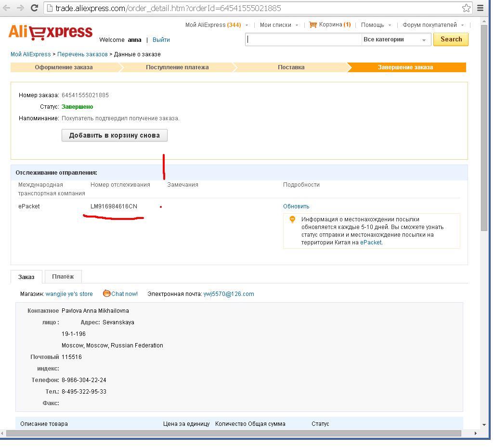This screenshot has width=495, height=448.
Task: Open Корзина (1) link
Action: (x=335, y=25)
